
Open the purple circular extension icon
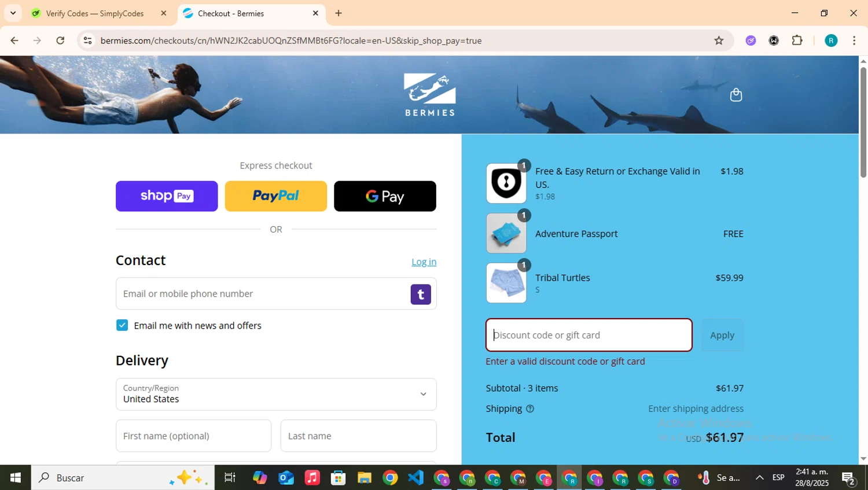(751, 40)
